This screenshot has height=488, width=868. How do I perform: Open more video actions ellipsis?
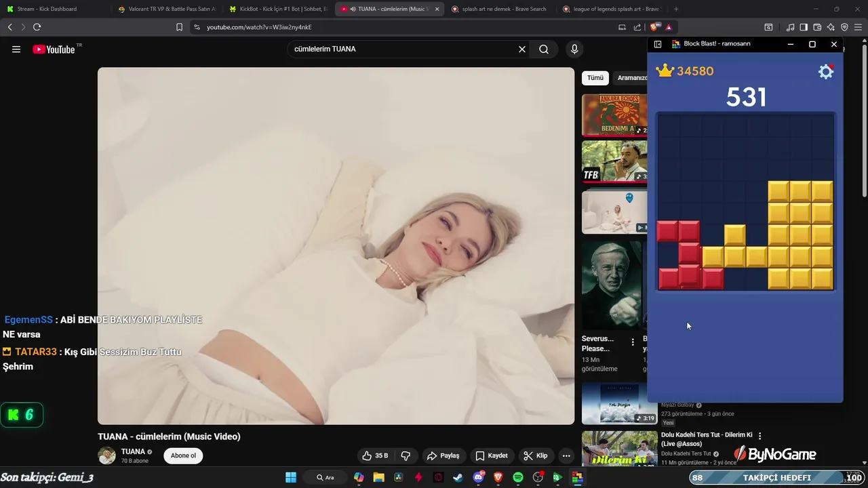[566, 455]
